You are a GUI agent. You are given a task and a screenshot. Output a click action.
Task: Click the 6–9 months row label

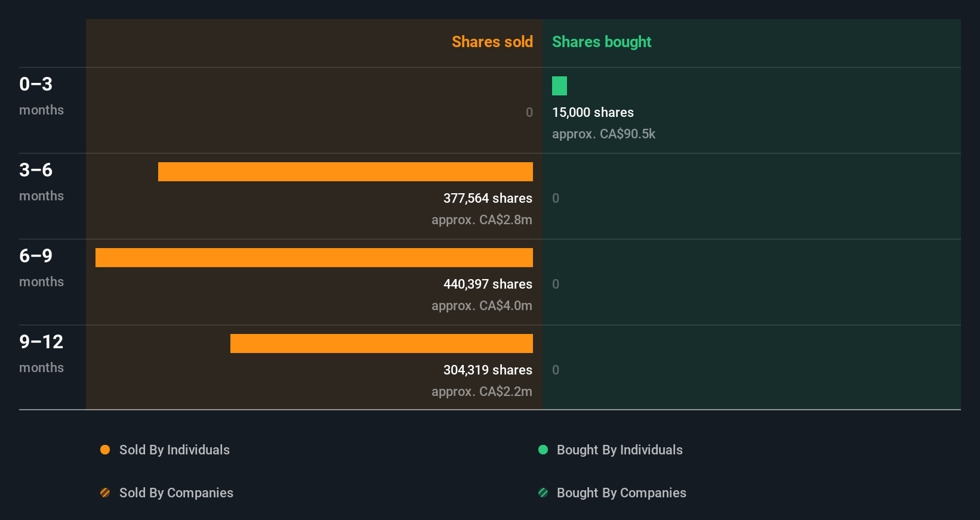pyautogui.click(x=41, y=268)
